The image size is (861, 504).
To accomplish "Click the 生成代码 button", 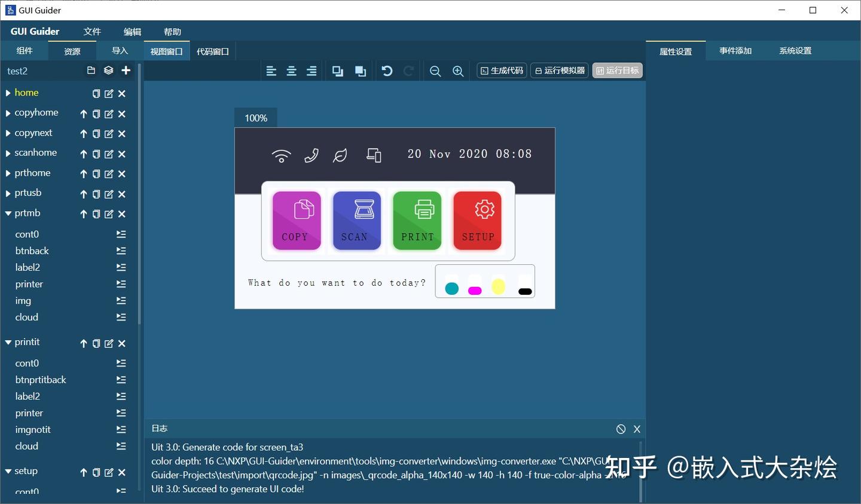I will pos(501,70).
